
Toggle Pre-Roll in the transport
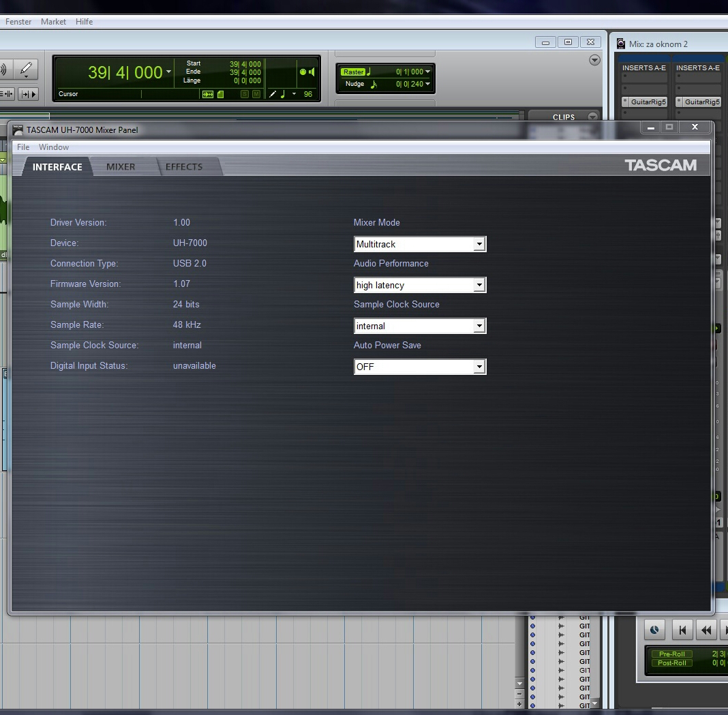tap(672, 654)
